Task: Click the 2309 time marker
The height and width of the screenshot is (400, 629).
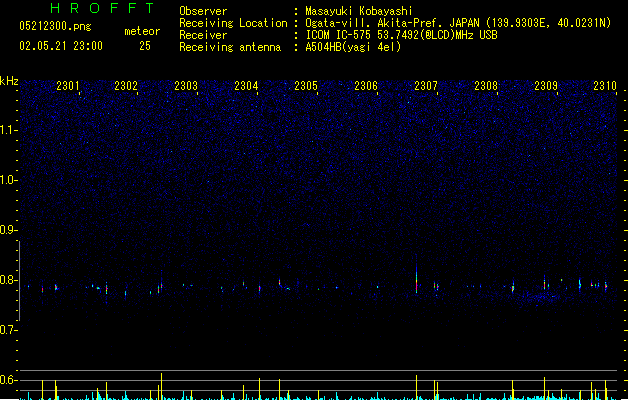Action: tap(546, 86)
